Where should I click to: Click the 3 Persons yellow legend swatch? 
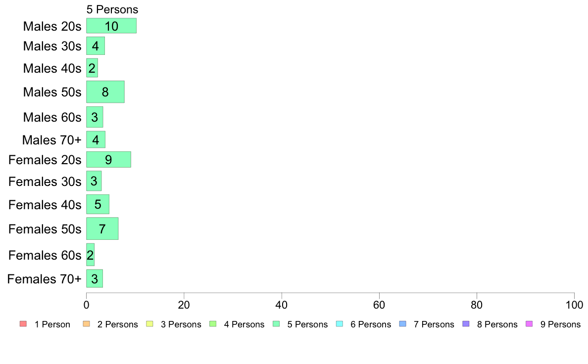pos(149,324)
